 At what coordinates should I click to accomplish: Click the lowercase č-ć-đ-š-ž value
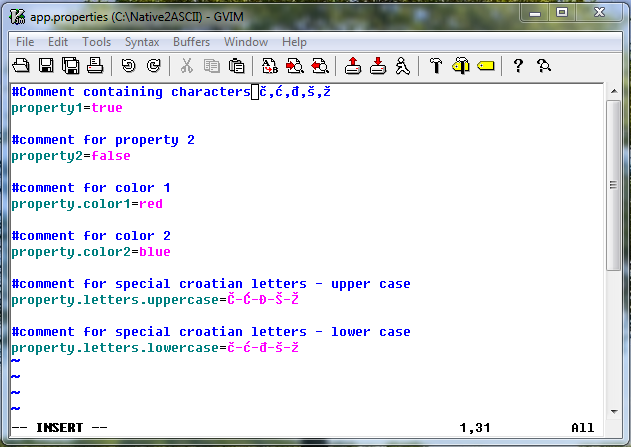point(263,347)
